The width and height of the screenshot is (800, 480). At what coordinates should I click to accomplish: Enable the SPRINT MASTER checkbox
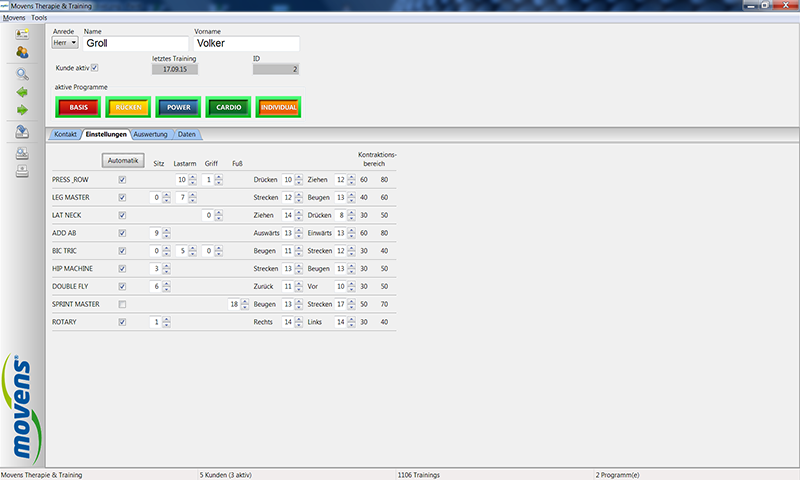click(123, 304)
